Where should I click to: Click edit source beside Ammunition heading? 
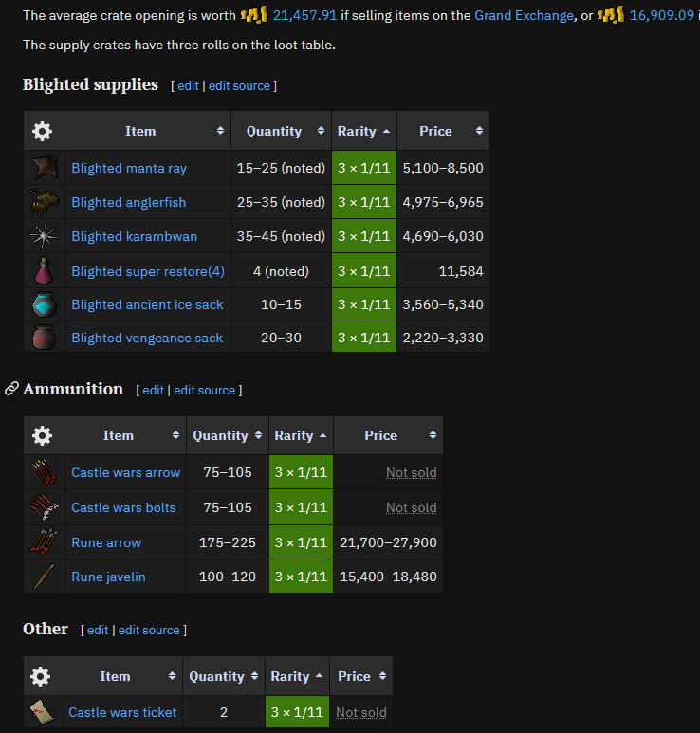(x=204, y=390)
